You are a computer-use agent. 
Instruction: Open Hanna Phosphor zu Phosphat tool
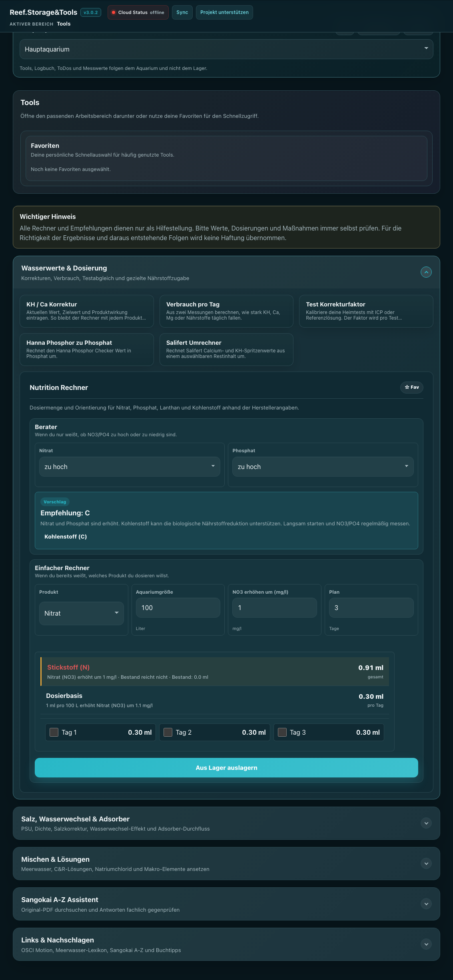87,350
